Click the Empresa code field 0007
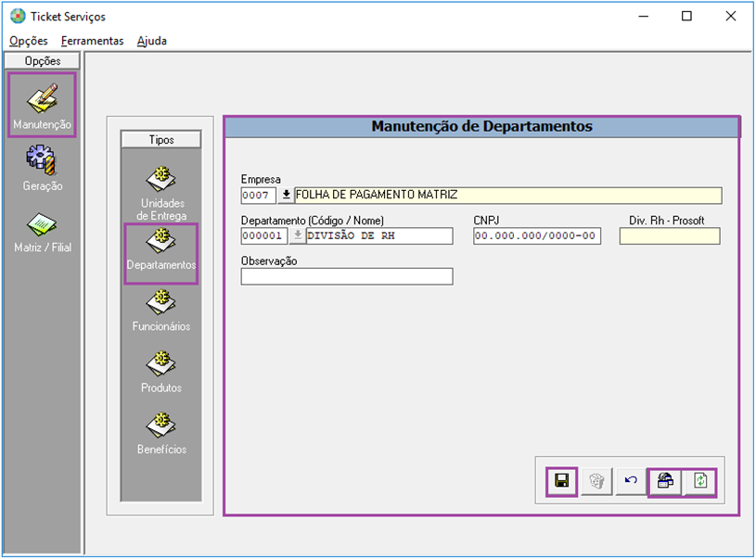 click(259, 196)
